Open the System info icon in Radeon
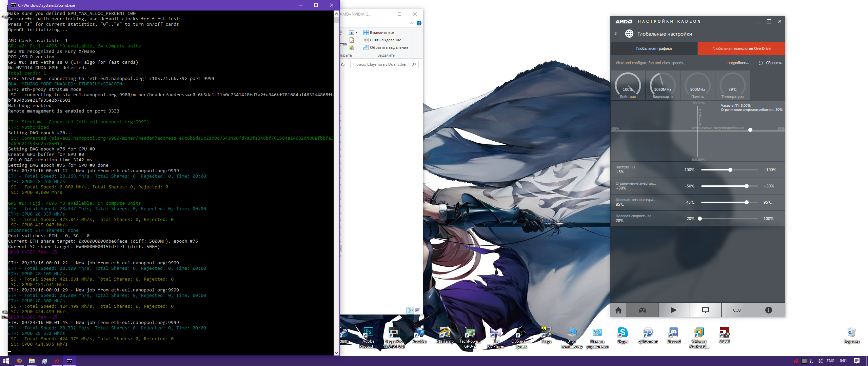868x366 pixels. tap(769, 310)
